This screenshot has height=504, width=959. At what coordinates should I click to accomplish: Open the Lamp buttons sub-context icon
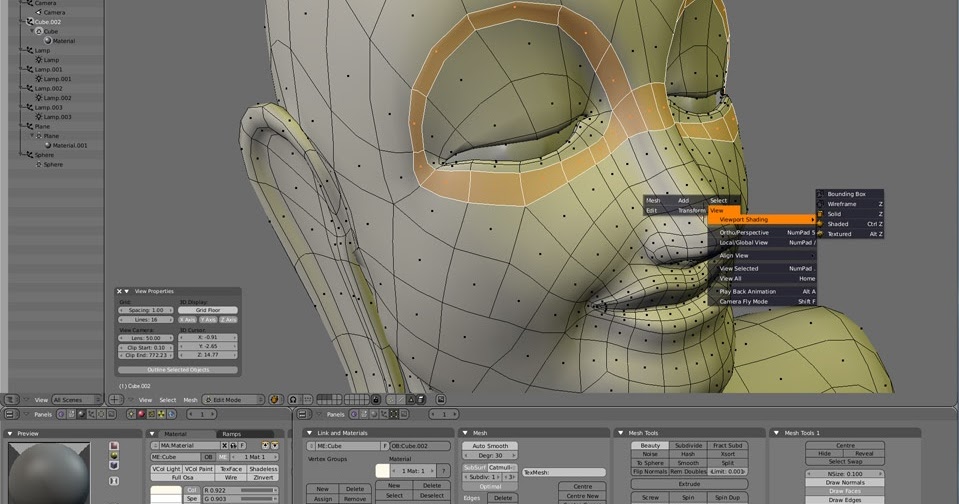click(x=131, y=414)
